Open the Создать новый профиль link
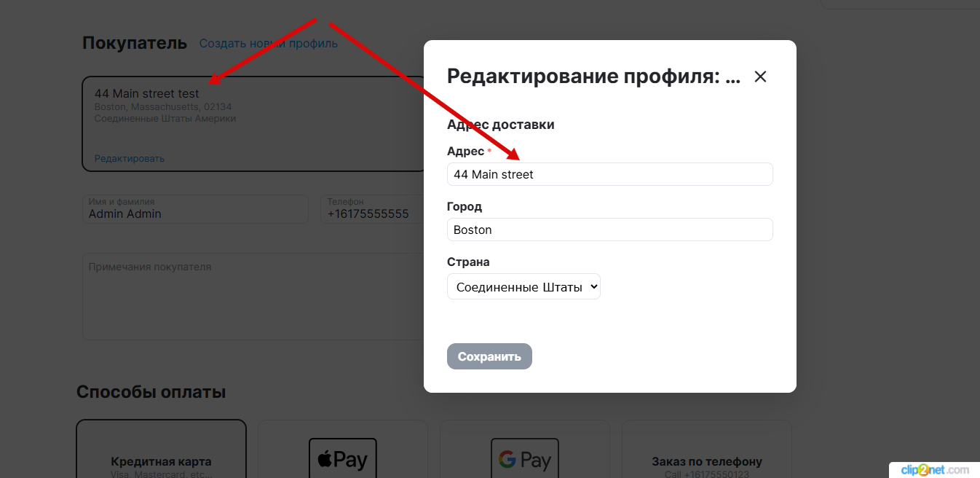980x478 pixels. [268, 44]
